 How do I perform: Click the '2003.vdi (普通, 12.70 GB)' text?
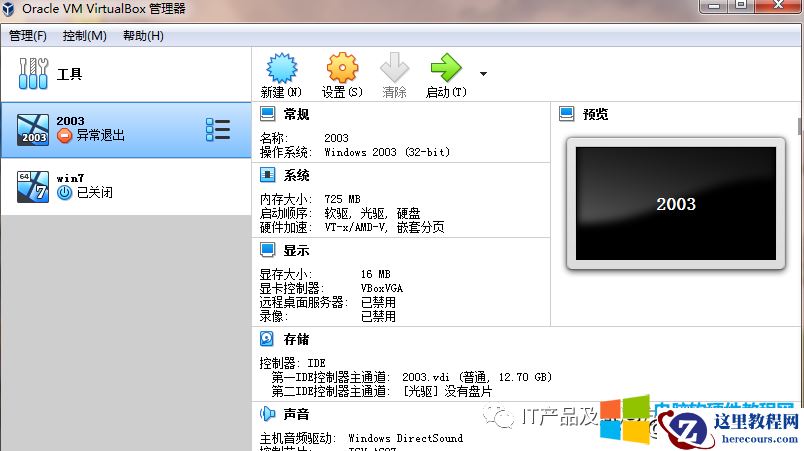click(x=477, y=377)
